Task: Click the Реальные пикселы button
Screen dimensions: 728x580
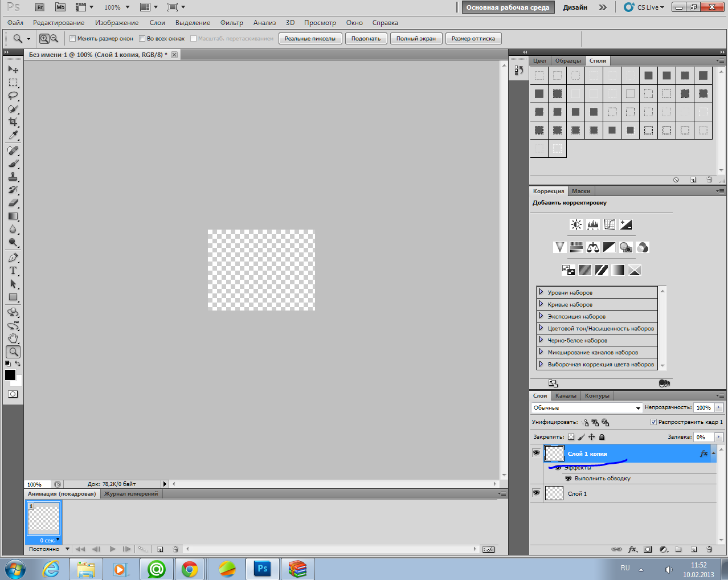Action: (x=310, y=39)
